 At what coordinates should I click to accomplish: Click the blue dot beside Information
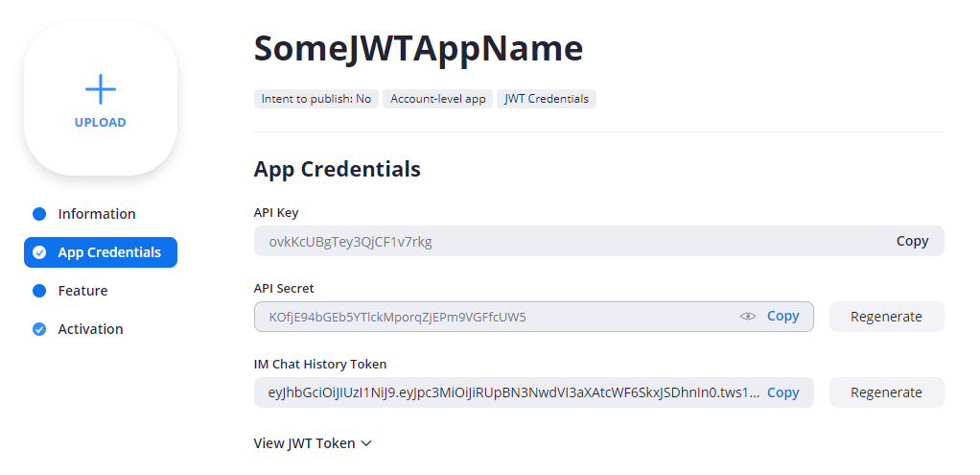(x=39, y=214)
